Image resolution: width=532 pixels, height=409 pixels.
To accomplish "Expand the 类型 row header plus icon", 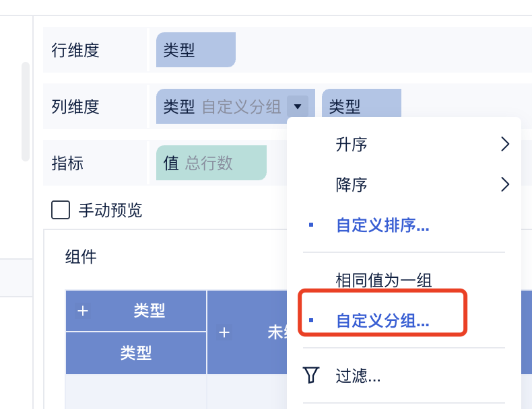I will (83, 311).
